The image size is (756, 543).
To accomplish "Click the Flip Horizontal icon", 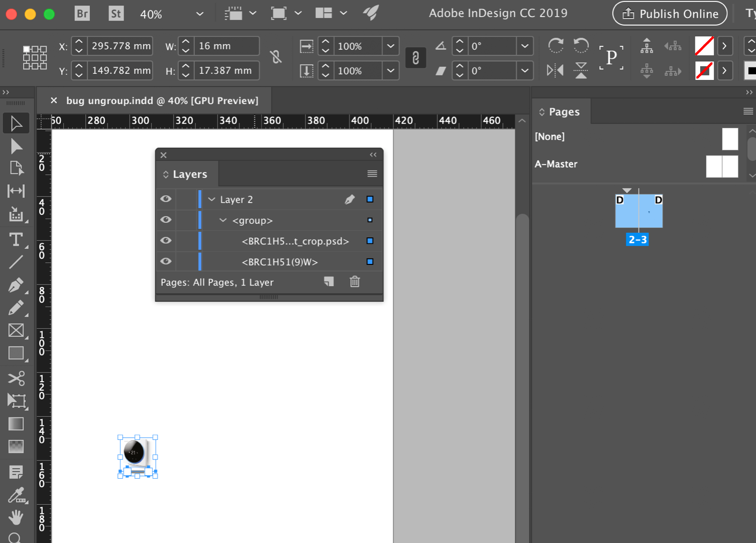I will pos(555,70).
